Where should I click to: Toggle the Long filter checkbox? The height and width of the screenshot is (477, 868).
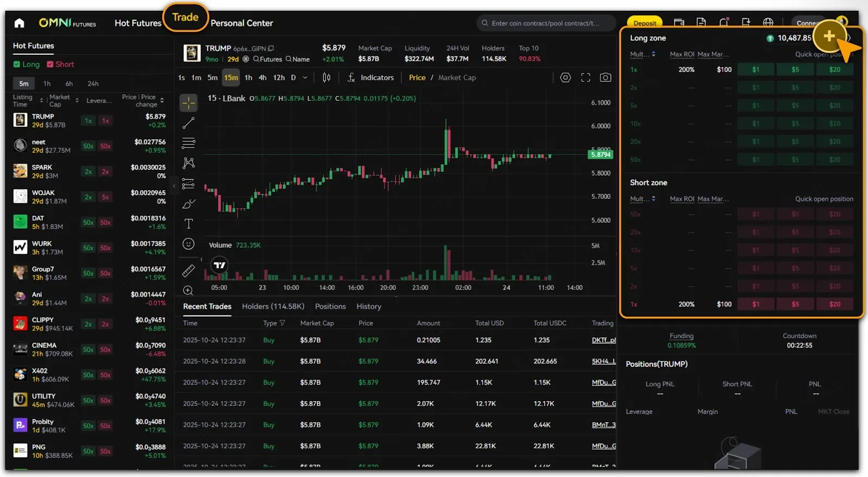[x=17, y=65]
